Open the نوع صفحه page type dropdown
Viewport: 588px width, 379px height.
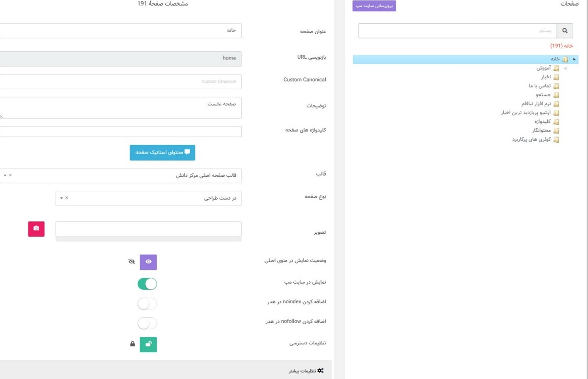click(x=149, y=198)
